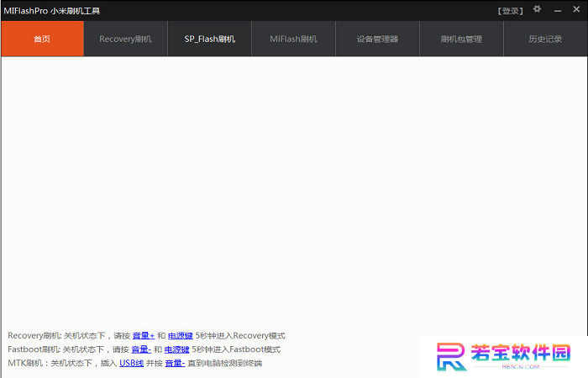Screen dimensions: 588x378
Task: Click the 电源键 link in the Recovery line
Action: pyautogui.click(x=180, y=336)
